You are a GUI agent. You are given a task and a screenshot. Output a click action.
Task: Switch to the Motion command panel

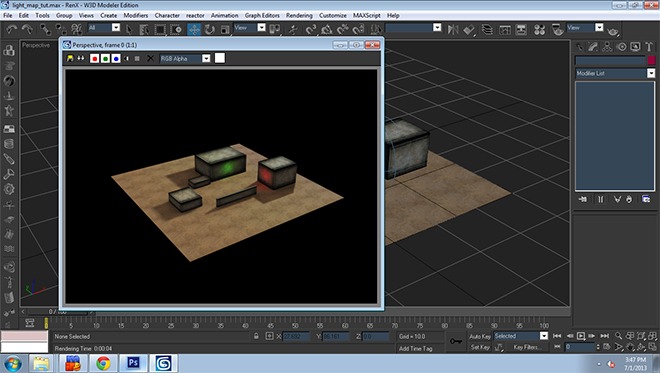pos(621,47)
